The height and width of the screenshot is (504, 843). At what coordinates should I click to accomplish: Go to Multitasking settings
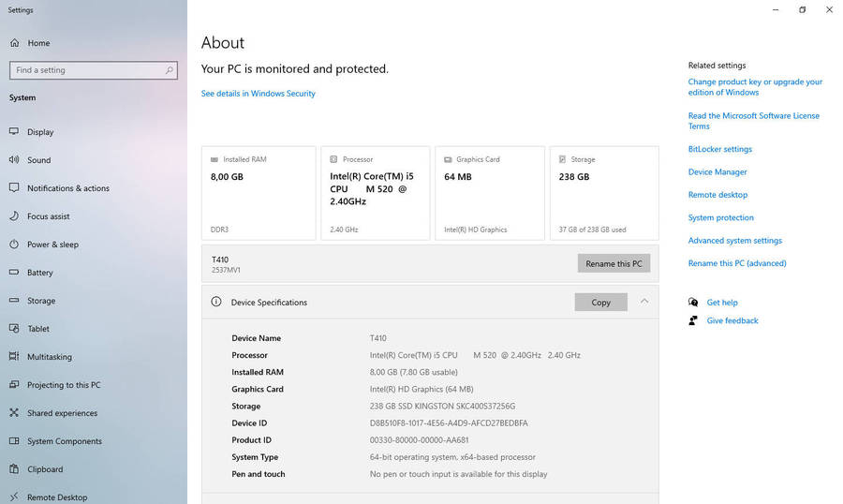(49, 357)
